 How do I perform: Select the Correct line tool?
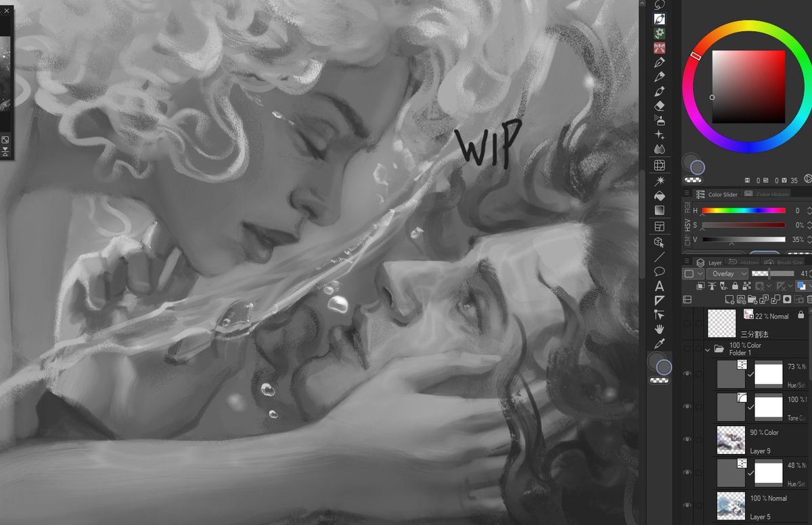coord(660,315)
